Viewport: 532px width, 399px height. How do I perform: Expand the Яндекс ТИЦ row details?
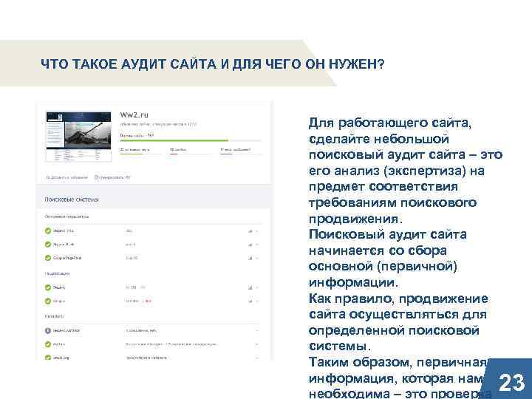[257, 231]
